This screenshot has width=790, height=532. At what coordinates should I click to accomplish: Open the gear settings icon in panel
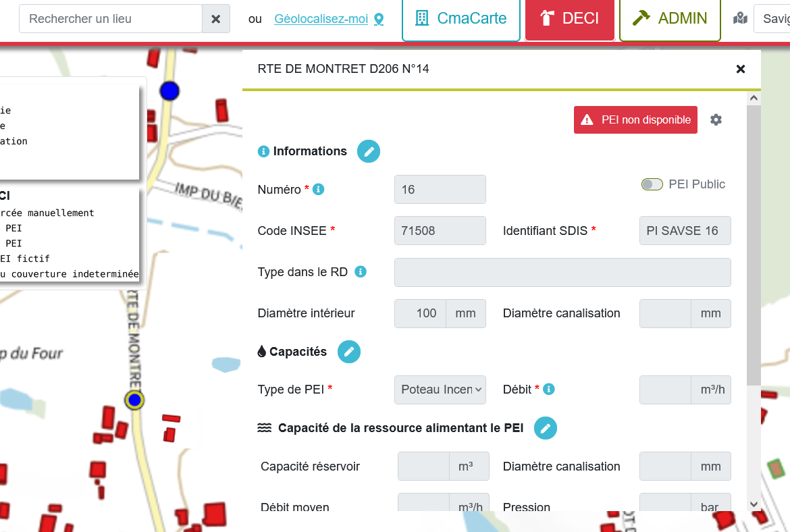click(x=716, y=119)
